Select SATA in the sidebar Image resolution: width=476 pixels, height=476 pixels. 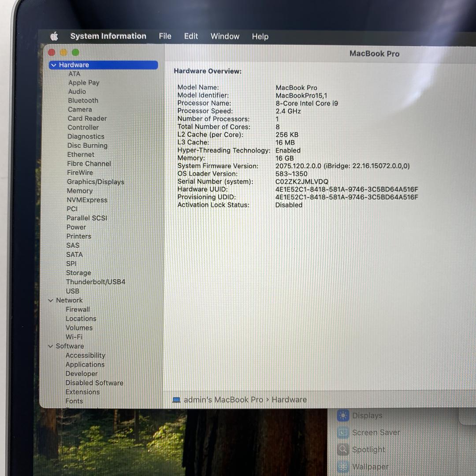pyautogui.click(x=74, y=254)
